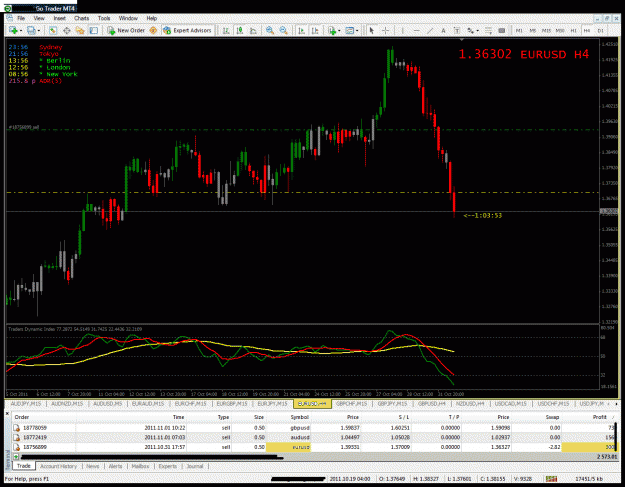
Task: Zoom in the chart with the magnifier plus
Action: [x=270, y=30]
